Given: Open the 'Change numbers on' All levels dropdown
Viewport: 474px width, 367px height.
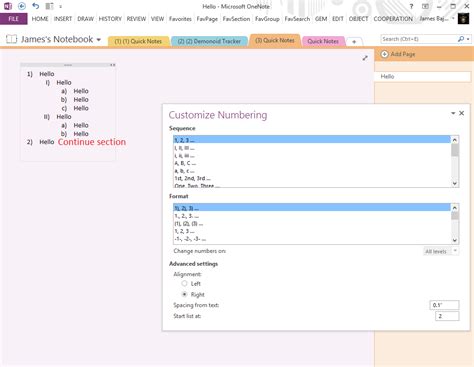Looking at the screenshot, I should pyautogui.click(x=441, y=251).
